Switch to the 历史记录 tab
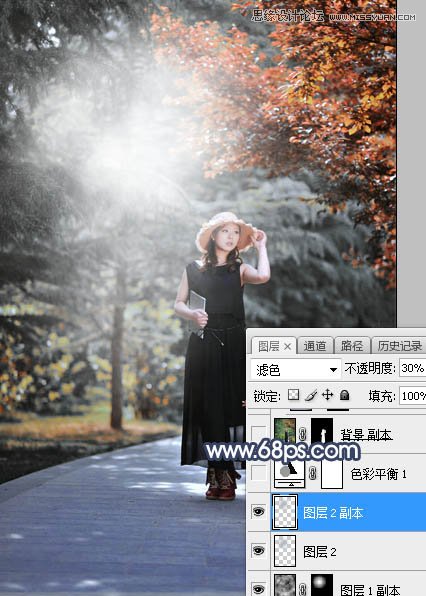 tap(399, 346)
